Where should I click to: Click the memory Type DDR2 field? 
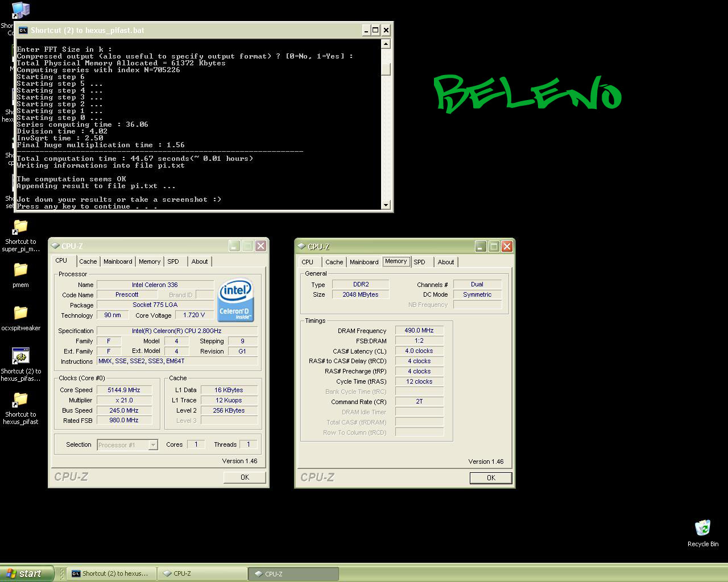361,284
